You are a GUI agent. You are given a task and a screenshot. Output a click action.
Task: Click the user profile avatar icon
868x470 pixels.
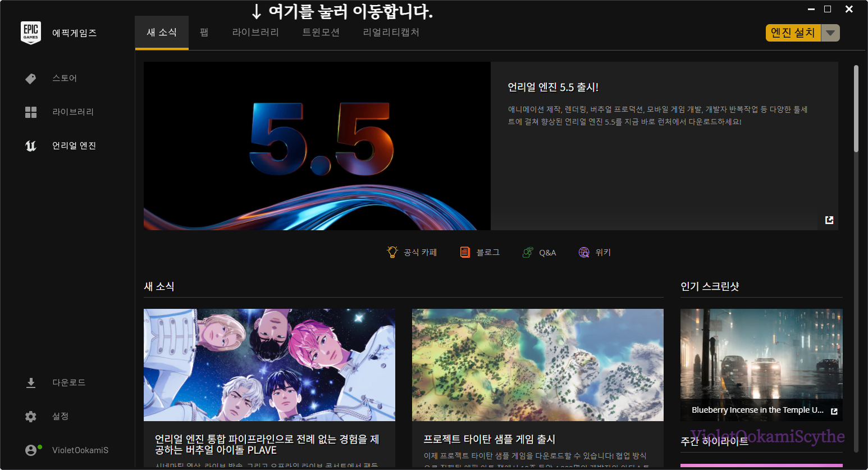(31, 450)
